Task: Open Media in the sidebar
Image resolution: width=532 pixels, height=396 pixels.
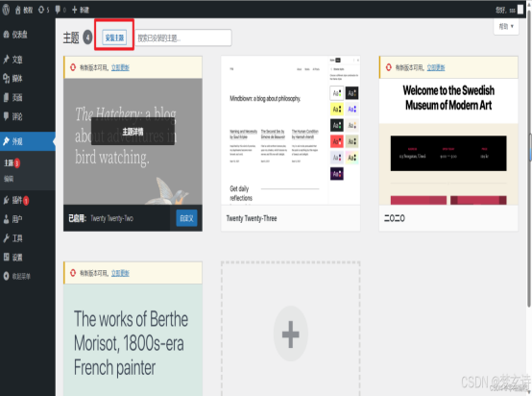Action: [x=12, y=79]
